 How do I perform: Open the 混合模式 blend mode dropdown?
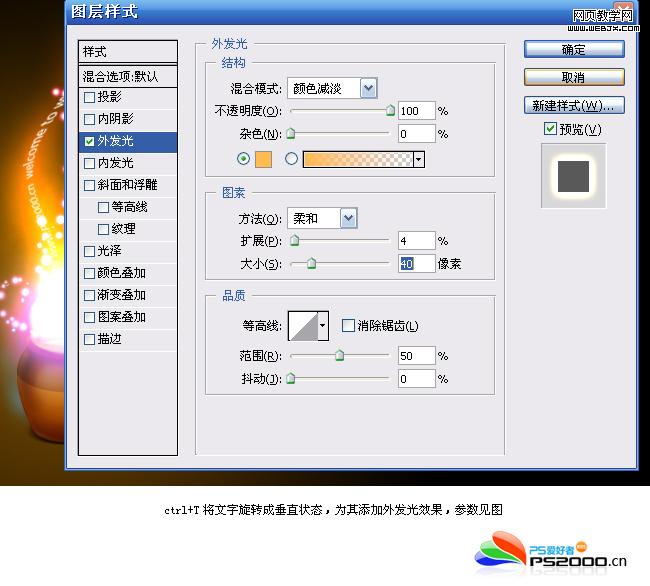click(369, 88)
